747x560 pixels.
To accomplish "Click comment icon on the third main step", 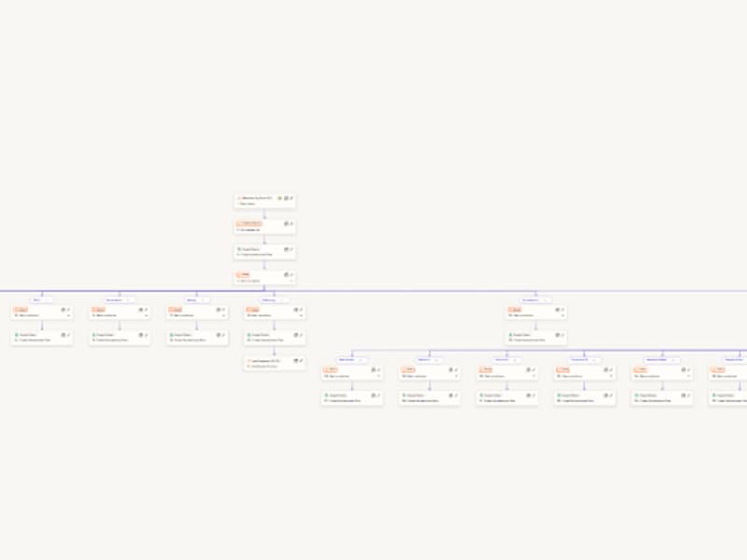I will pyautogui.click(x=287, y=249).
